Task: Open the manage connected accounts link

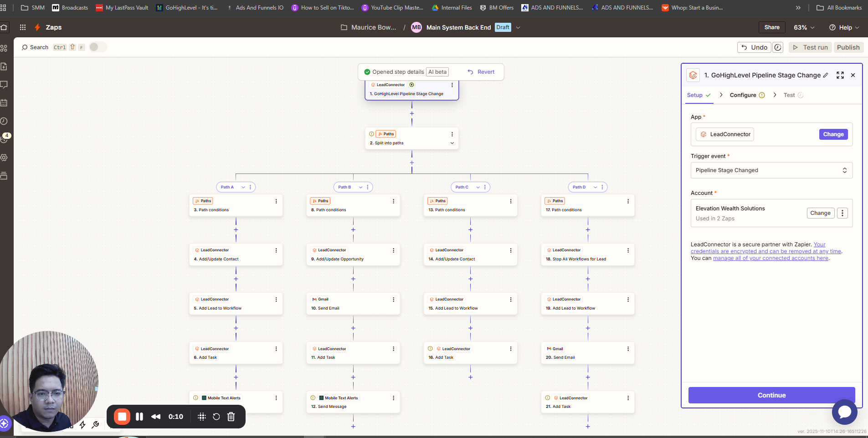Action: coord(770,258)
